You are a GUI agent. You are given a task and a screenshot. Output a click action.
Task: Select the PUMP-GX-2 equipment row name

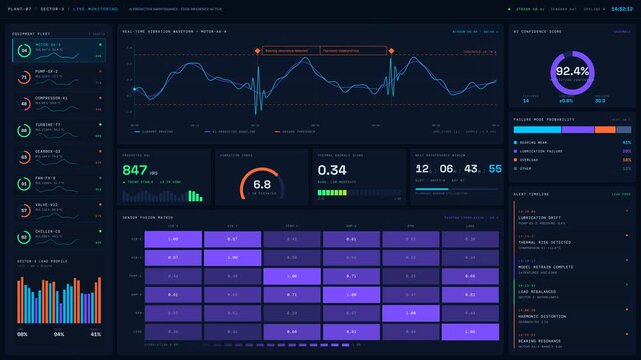(x=46, y=72)
